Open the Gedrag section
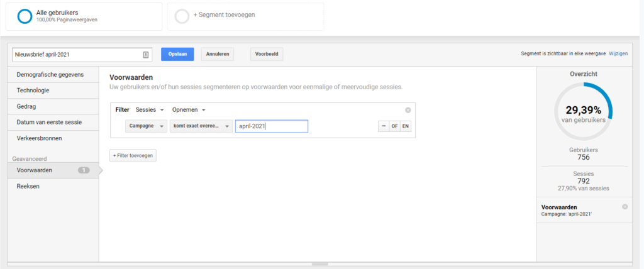 pos(53,106)
